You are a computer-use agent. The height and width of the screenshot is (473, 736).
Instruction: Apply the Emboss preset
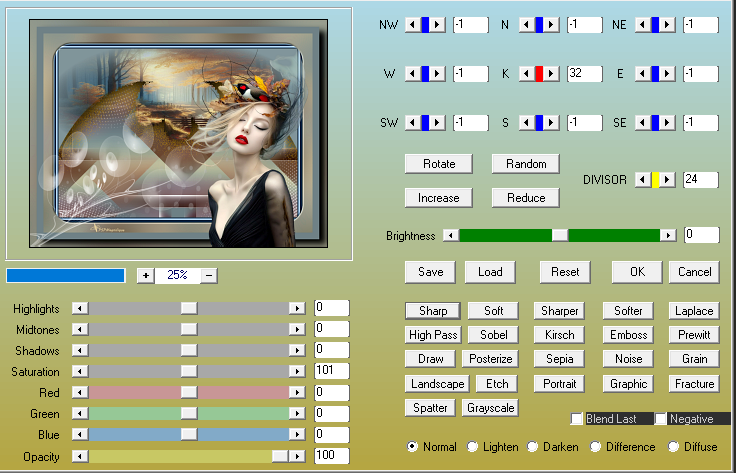point(629,335)
